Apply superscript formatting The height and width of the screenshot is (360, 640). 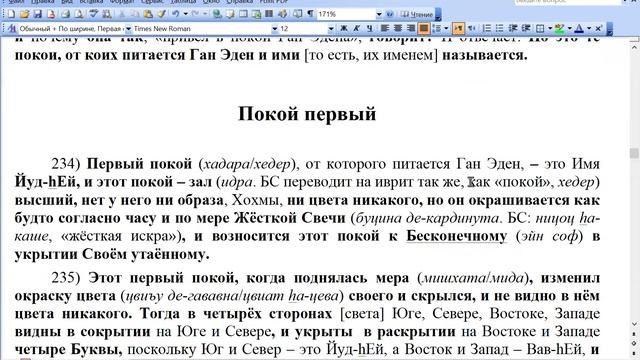click(x=598, y=29)
